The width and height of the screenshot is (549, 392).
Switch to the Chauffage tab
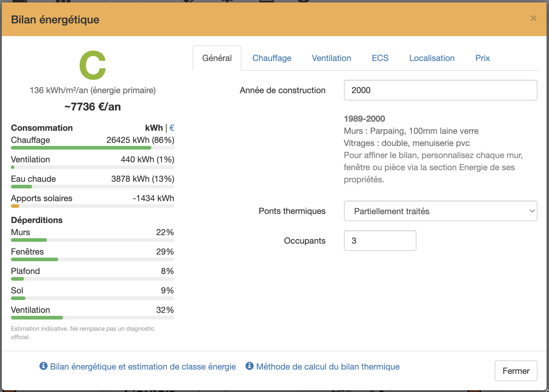[x=271, y=58]
